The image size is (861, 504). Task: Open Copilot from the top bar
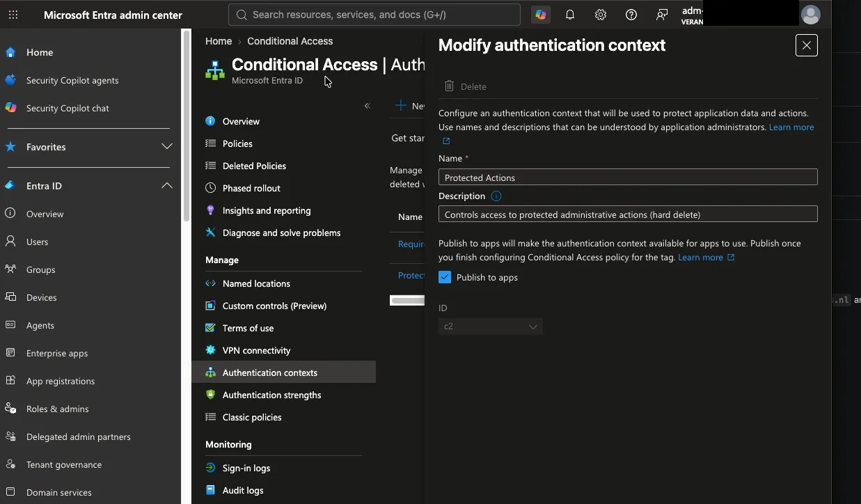540,15
